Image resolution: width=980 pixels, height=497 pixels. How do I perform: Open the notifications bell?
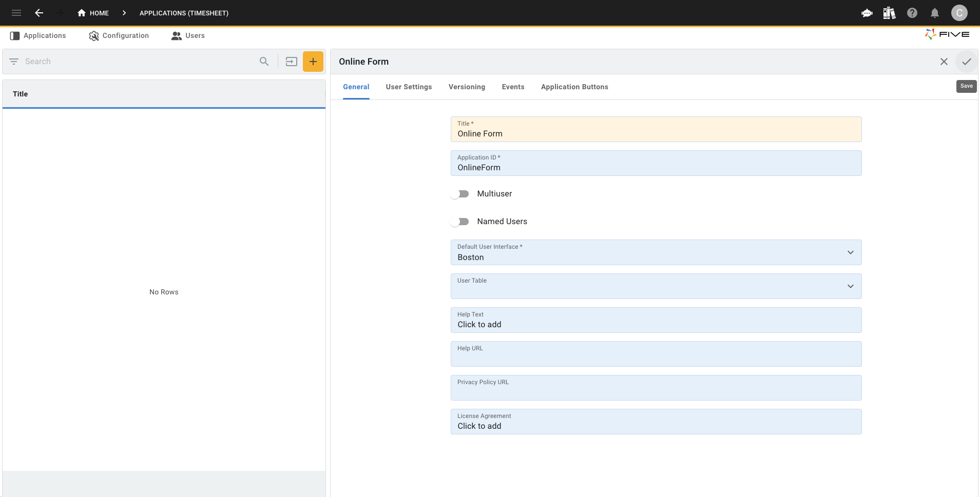click(934, 13)
